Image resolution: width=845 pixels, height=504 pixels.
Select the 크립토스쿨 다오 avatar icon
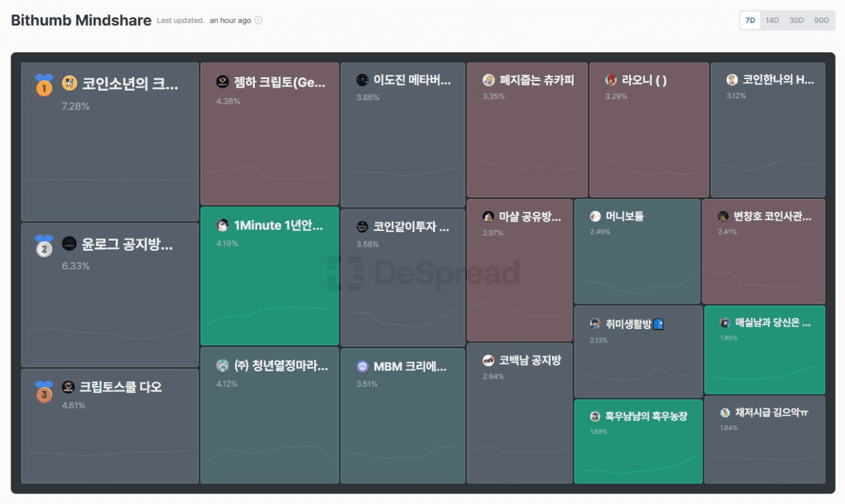coord(68,387)
